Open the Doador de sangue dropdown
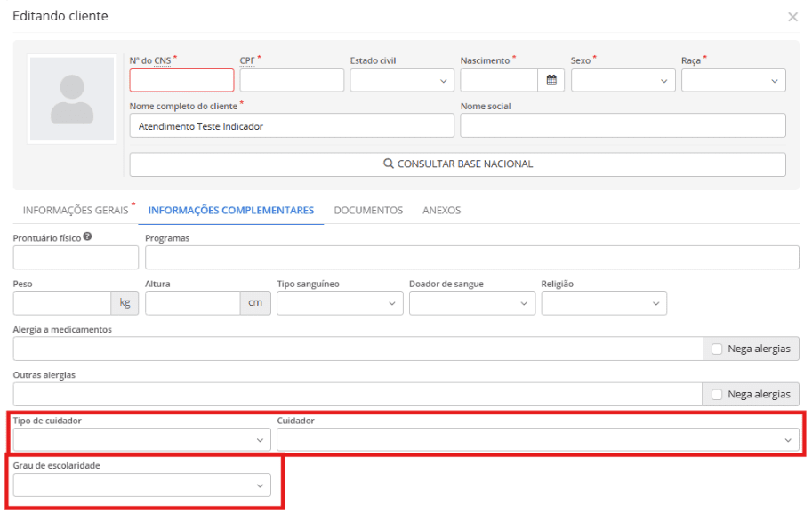Image resolution: width=812 pixels, height=513 pixels. [471, 303]
